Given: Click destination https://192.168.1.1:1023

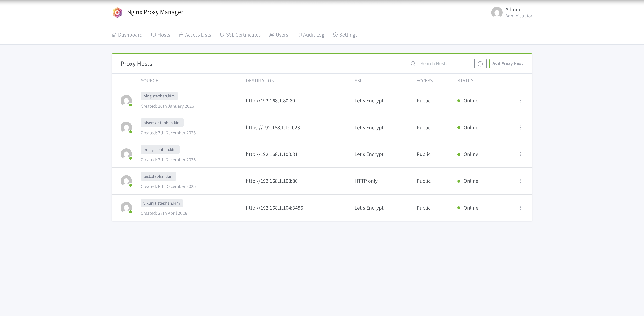Looking at the screenshot, I should click(273, 127).
